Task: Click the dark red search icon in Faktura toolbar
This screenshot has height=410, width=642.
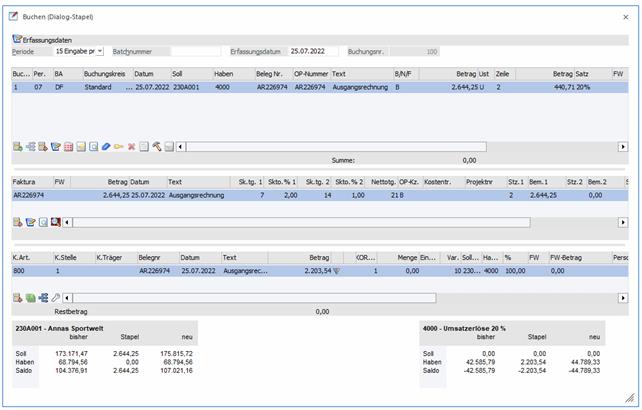Action: pyautogui.click(x=55, y=220)
